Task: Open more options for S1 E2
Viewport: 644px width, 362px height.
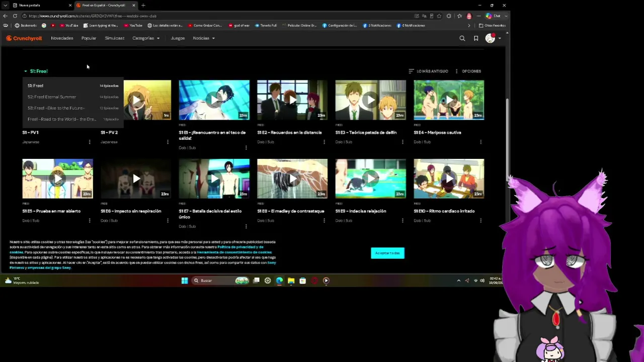Action: (x=324, y=142)
